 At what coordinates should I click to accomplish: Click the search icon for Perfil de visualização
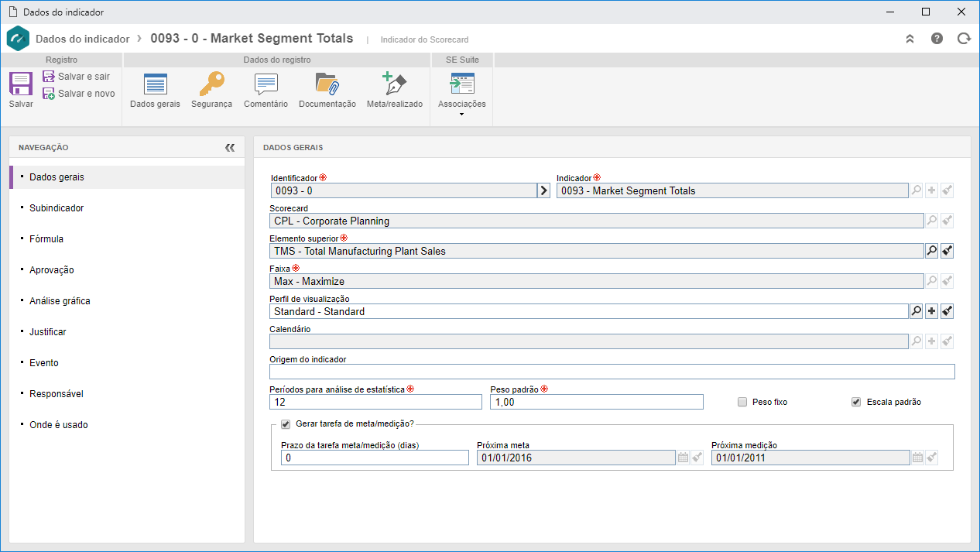(917, 311)
